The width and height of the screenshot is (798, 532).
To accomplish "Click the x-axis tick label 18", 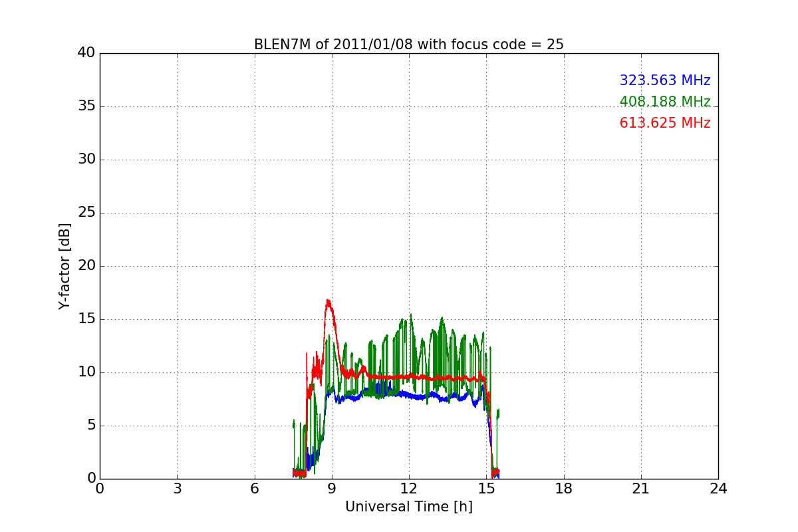I will coord(563,489).
